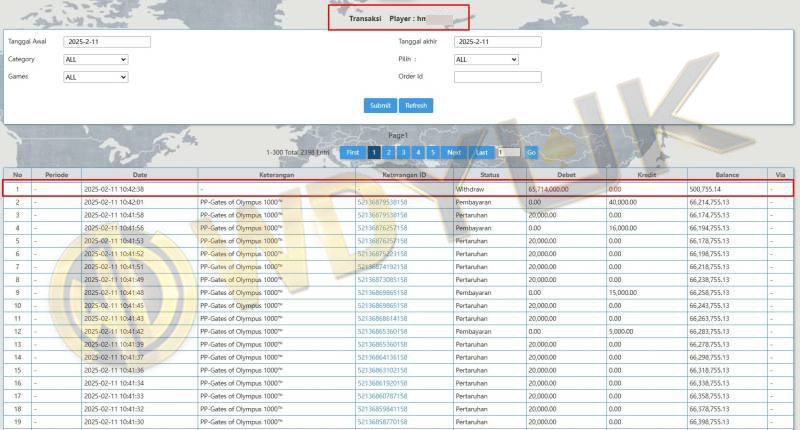
Task: Go to the Next page
Action: 454,152
